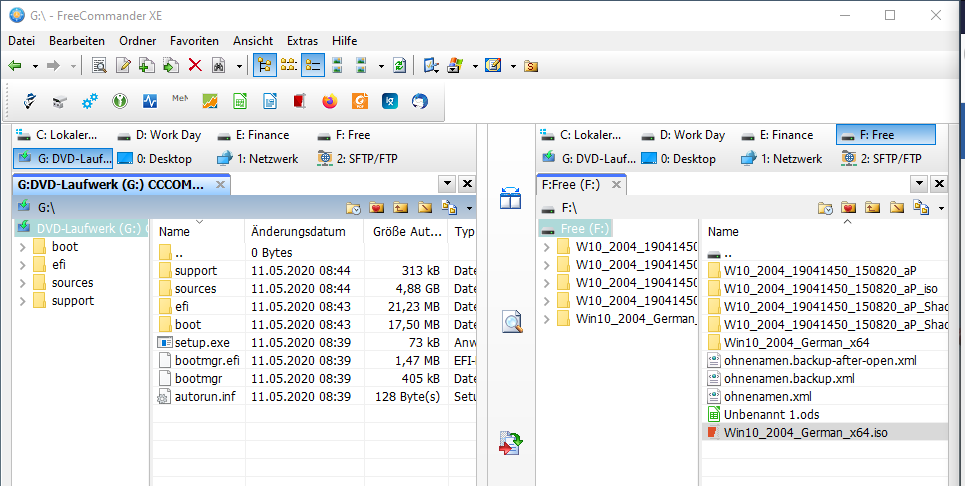
Task: Expand the sources folder in the left tree
Action: click(x=22, y=284)
